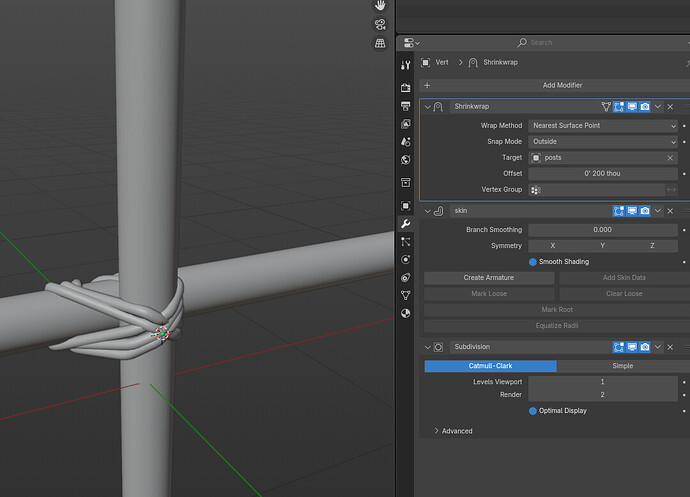
Task: Toggle camera perspective view in viewport
Action: (380, 24)
